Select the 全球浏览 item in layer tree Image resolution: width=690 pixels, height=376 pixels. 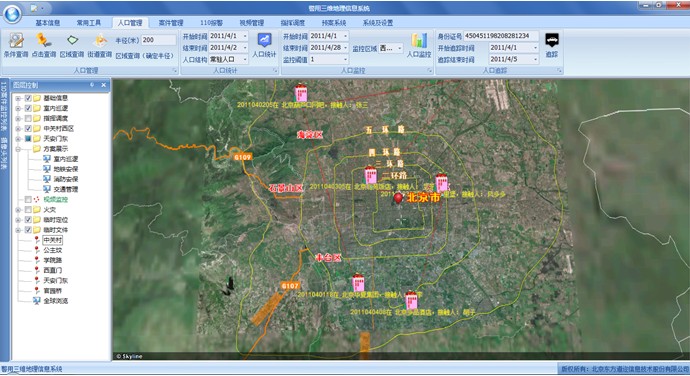point(55,301)
